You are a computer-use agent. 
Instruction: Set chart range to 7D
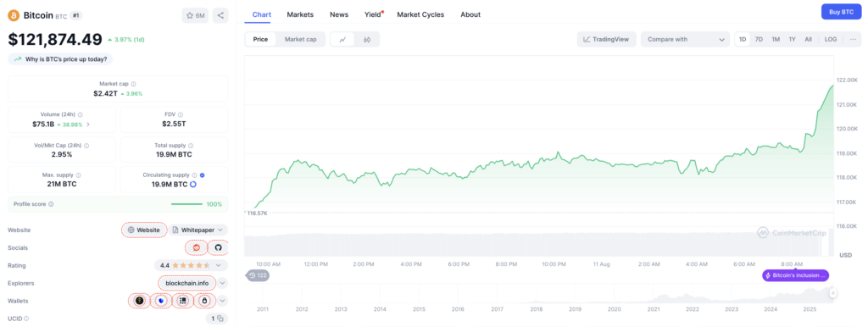point(759,39)
